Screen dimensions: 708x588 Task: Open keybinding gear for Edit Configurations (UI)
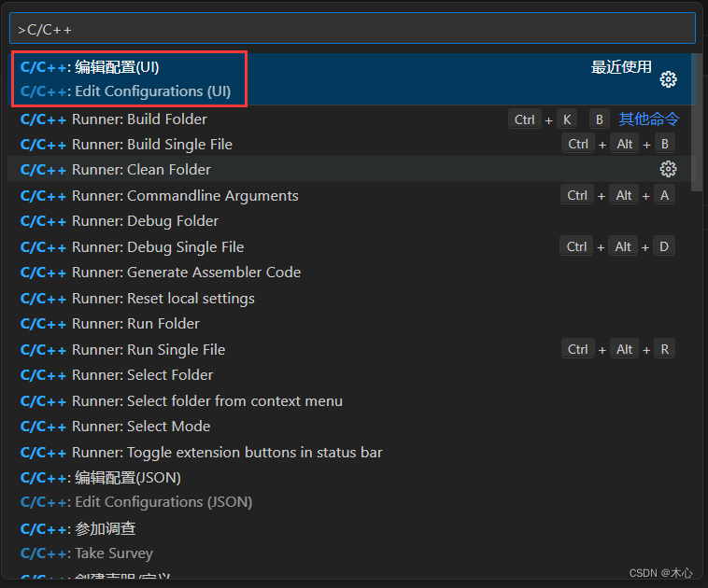(668, 79)
